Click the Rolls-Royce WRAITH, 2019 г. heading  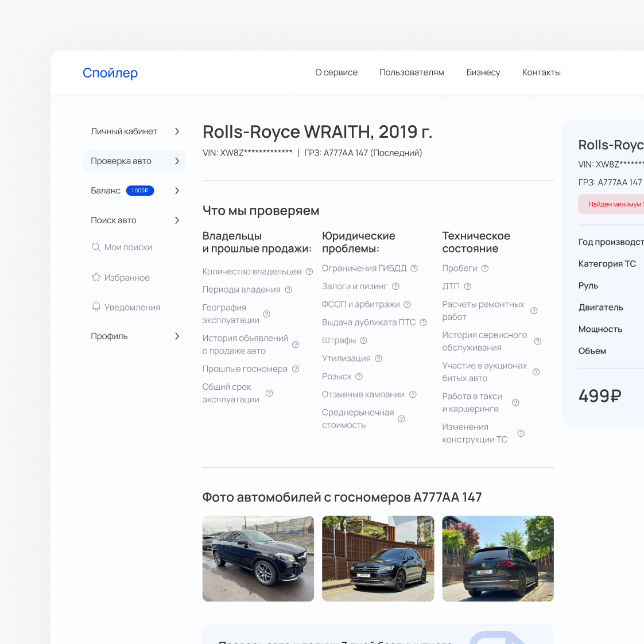point(317,132)
